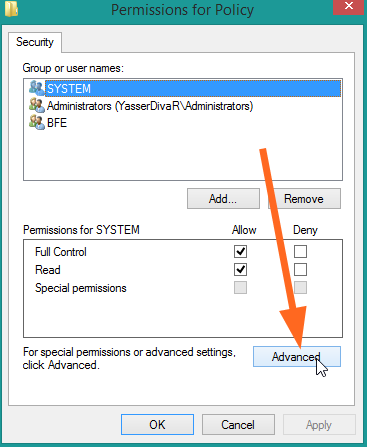Toggle Full Control Allow checkbox
Viewport: 367px width, 447px height.
click(240, 252)
